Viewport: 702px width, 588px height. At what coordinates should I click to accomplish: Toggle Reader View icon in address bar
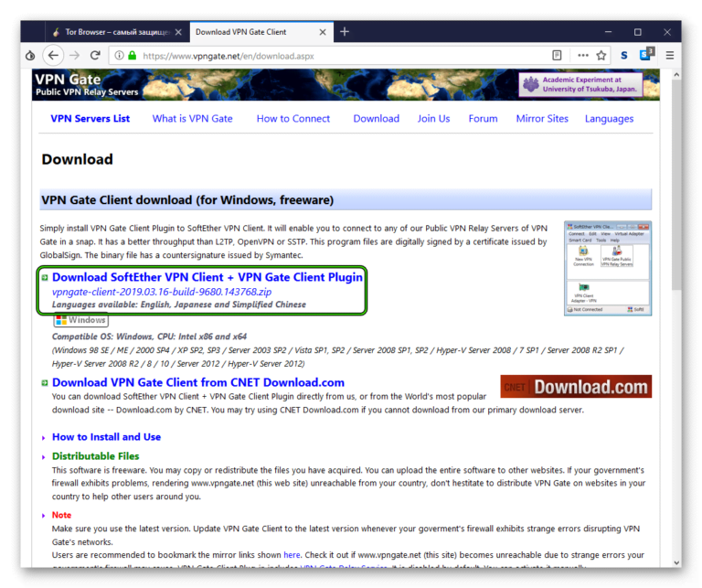point(557,56)
